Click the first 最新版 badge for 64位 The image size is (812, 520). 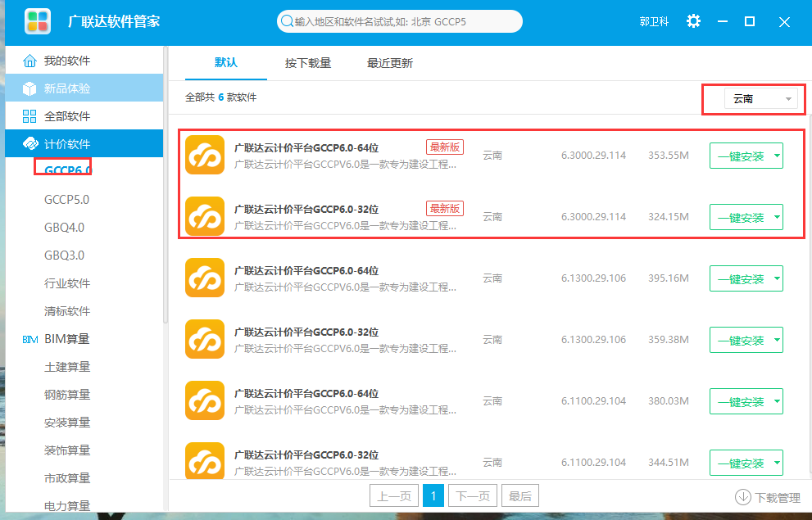pyautogui.click(x=445, y=147)
